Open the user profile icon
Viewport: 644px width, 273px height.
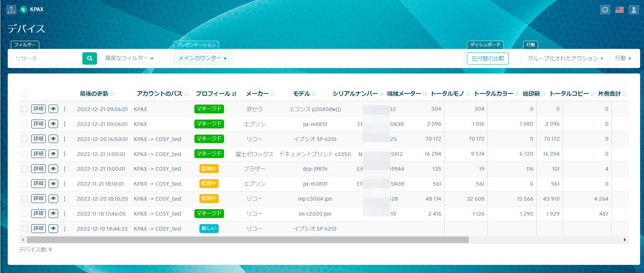point(634,10)
